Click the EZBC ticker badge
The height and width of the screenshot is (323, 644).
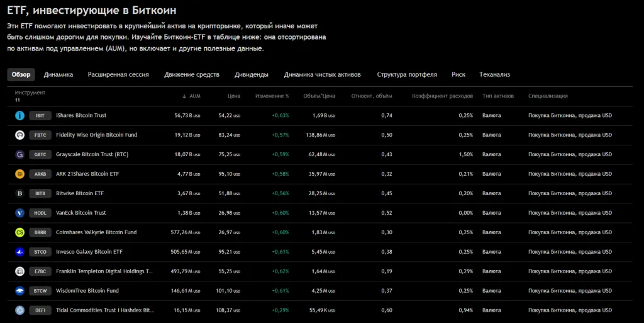tap(40, 271)
